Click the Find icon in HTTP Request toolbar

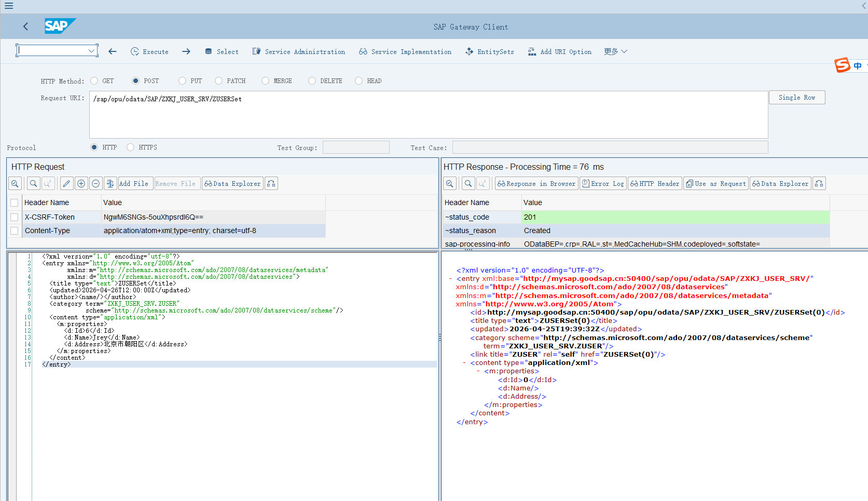point(34,183)
